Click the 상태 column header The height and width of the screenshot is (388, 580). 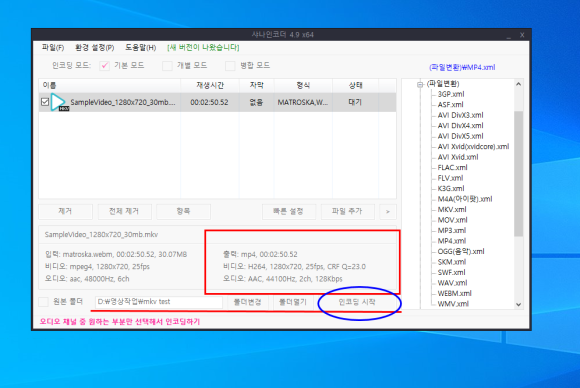tap(355, 85)
